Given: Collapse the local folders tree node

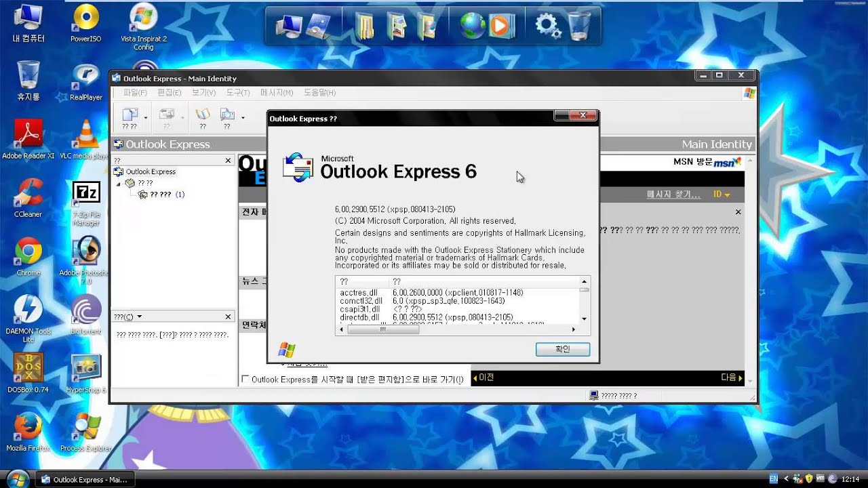Looking at the screenshot, I should point(119,183).
